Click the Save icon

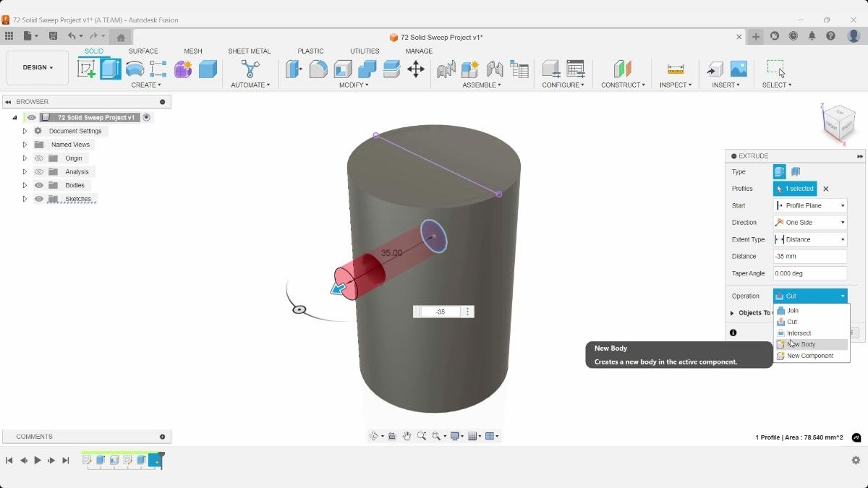[53, 36]
